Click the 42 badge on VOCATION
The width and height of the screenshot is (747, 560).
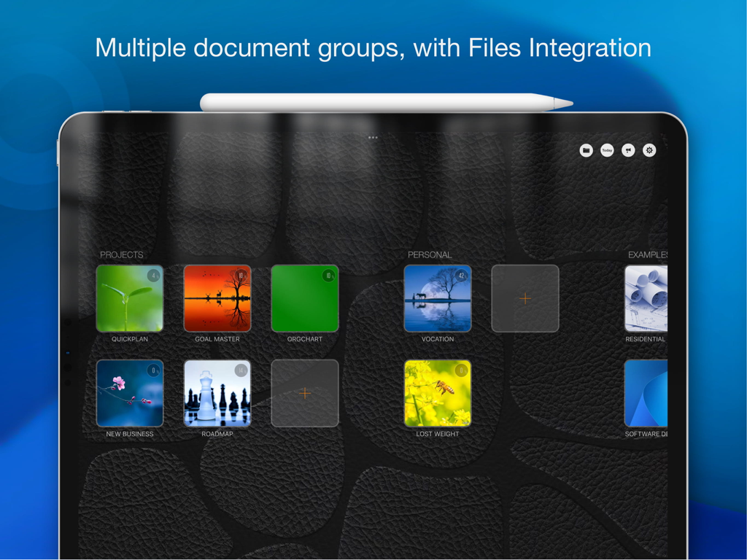460,275
